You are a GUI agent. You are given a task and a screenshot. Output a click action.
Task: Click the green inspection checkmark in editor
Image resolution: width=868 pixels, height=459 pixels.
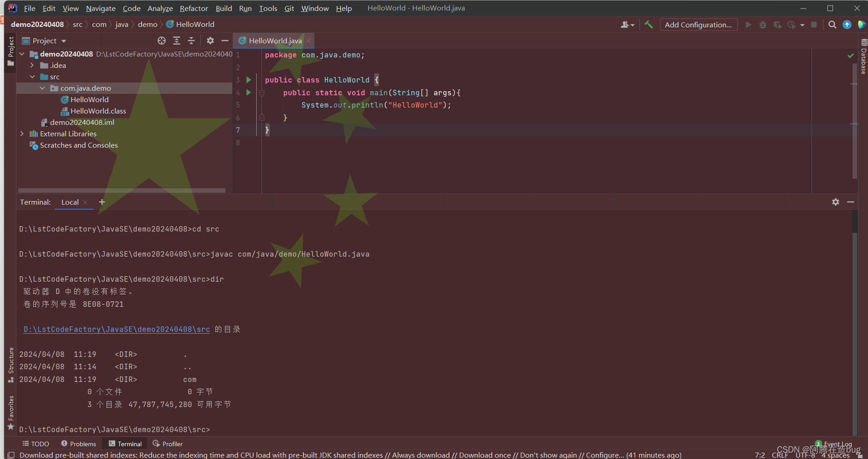pos(850,56)
